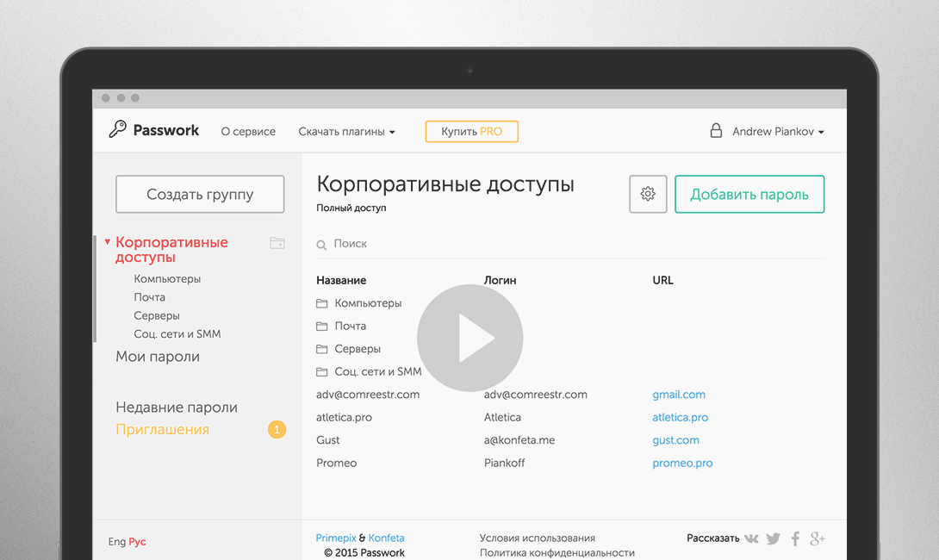Open the group settings gear icon

[648, 194]
